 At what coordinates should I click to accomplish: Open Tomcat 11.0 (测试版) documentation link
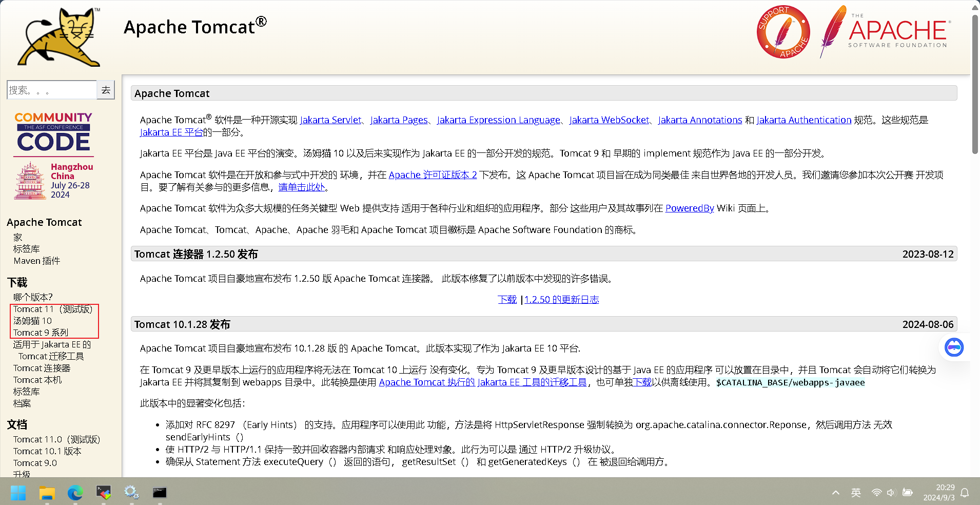click(56, 439)
